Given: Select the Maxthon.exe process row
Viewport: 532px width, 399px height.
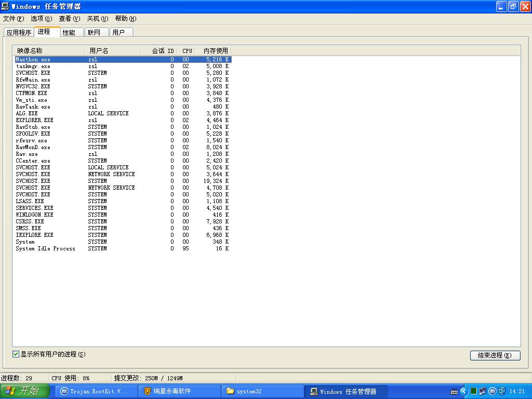Looking at the screenshot, I should click(x=123, y=59).
